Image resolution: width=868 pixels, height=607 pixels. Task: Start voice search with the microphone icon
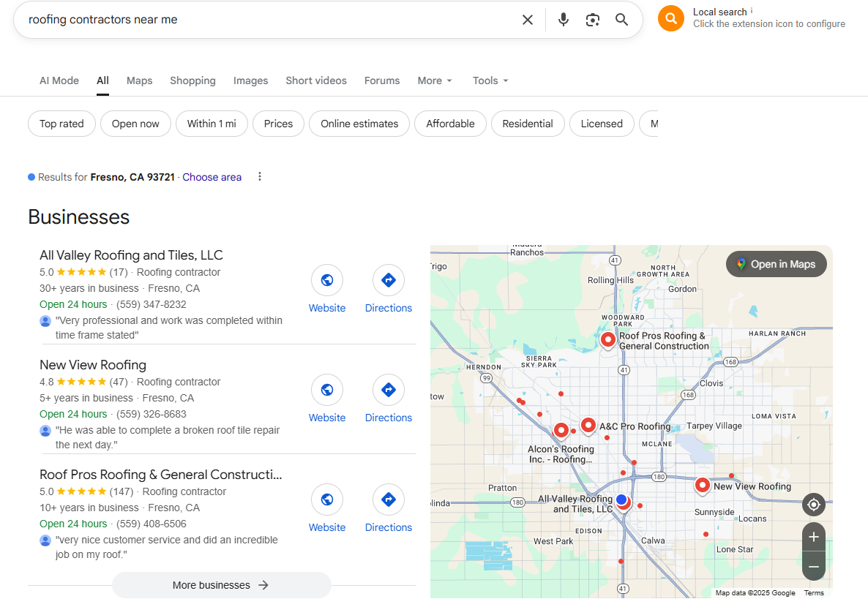(x=563, y=20)
